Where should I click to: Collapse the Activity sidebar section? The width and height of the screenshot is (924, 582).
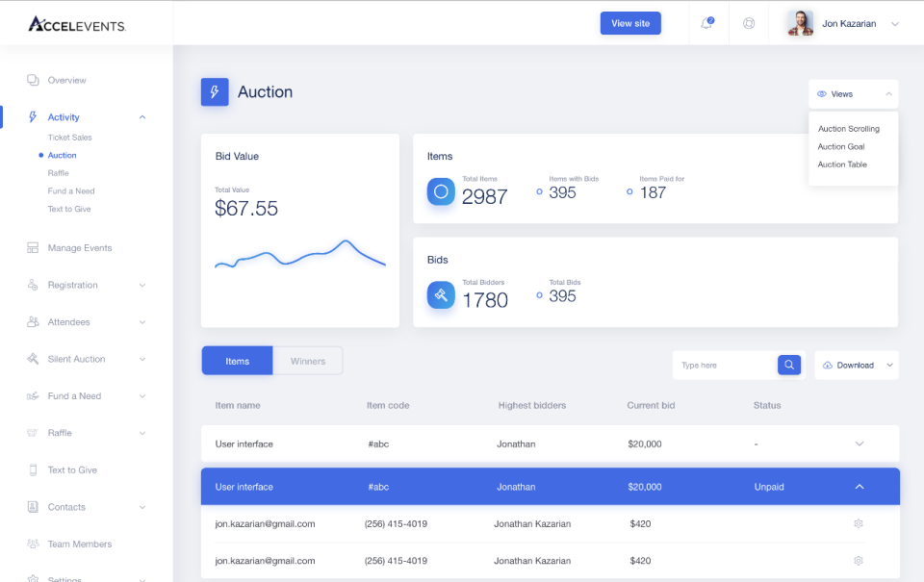tap(141, 116)
